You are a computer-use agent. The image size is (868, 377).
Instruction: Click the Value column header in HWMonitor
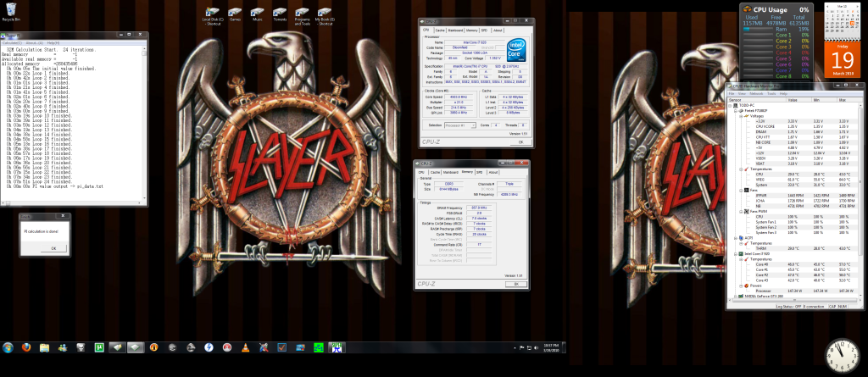pyautogui.click(x=799, y=100)
